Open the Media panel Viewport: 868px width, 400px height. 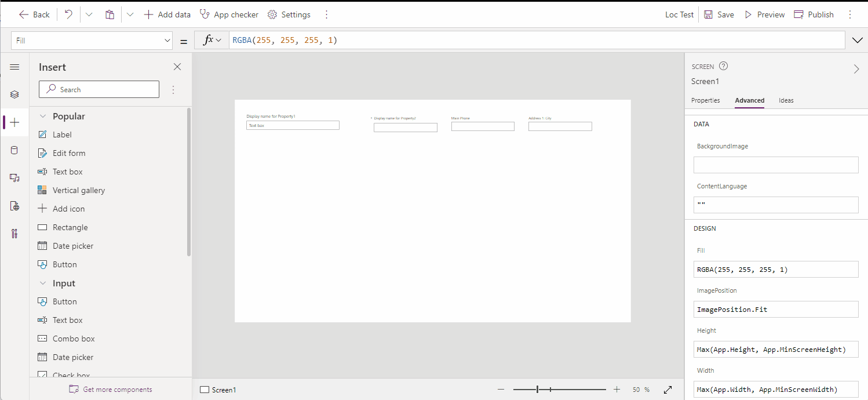coord(14,177)
